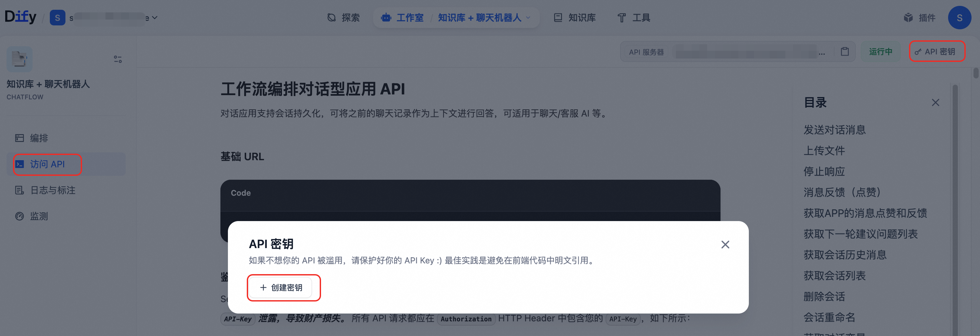Click the 工具 hammer icon
This screenshot has height=336, width=980.
click(x=622, y=18)
